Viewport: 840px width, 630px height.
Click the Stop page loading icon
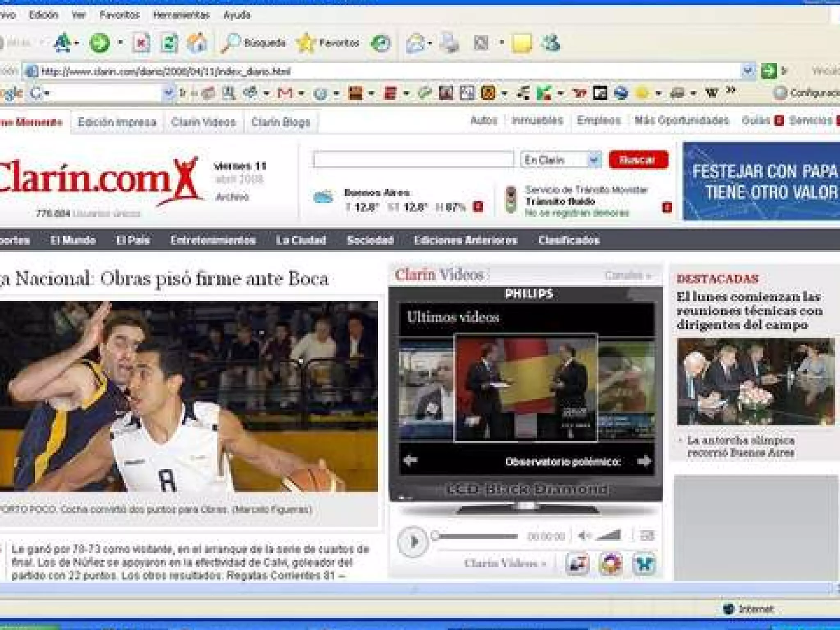[141, 43]
